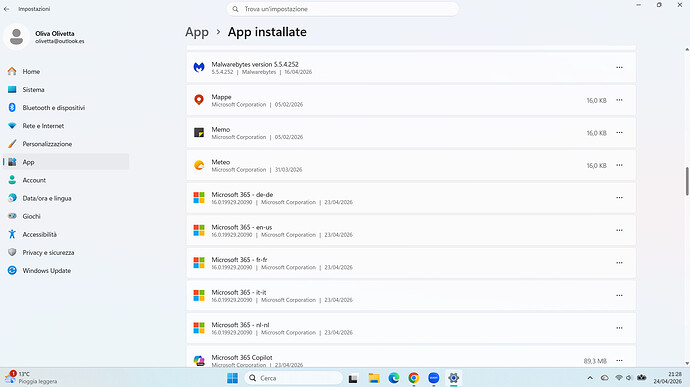Click the Memo sticky note icon

point(199,133)
